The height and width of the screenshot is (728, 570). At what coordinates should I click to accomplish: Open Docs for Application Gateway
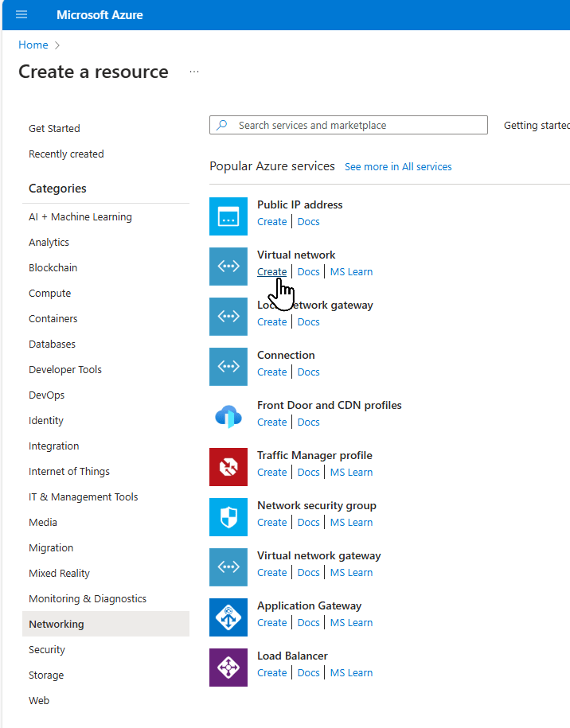(x=308, y=623)
